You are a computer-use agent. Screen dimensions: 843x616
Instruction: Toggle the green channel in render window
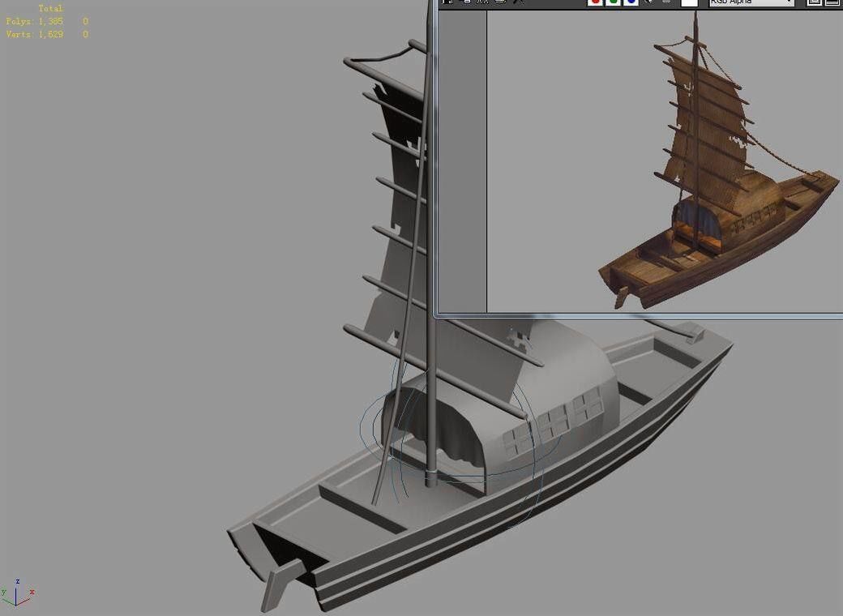[x=613, y=2]
